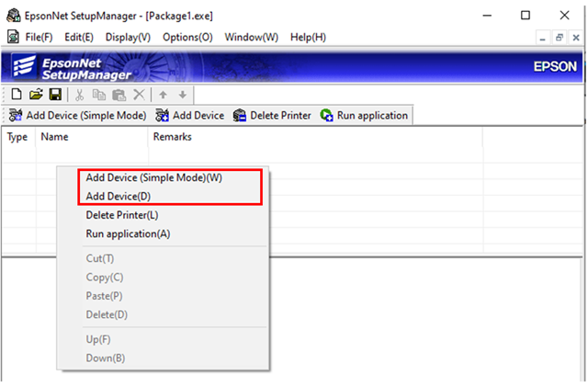
Task: Click the Paste clipboard toolbar icon
Action: point(119,95)
